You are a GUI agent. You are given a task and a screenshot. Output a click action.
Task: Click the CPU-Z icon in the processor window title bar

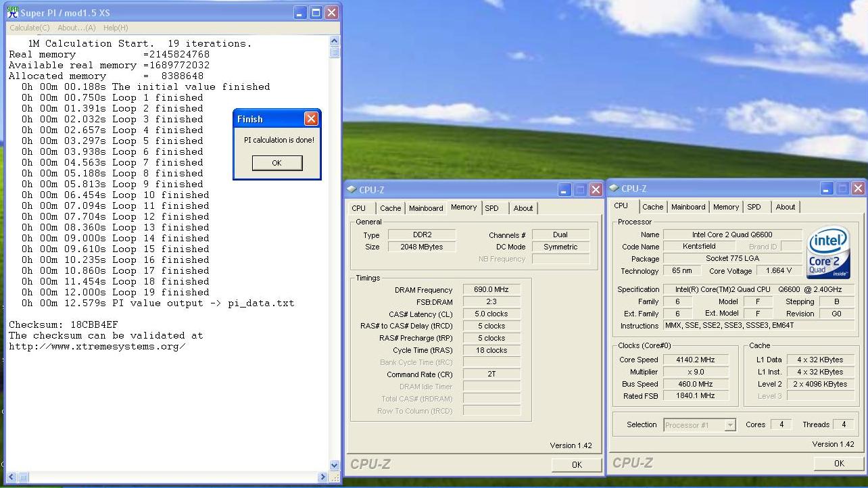pyautogui.click(x=614, y=189)
